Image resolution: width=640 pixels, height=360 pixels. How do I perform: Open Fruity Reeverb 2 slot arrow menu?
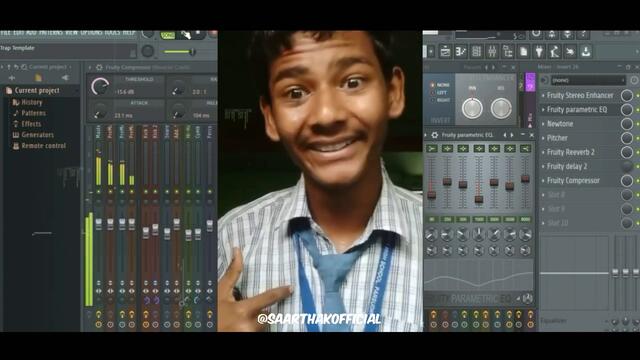click(x=543, y=152)
